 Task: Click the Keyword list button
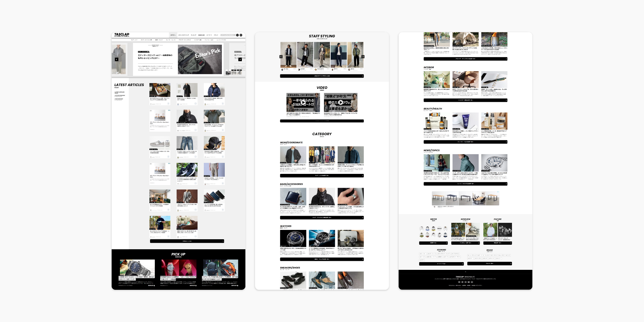[441, 264]
